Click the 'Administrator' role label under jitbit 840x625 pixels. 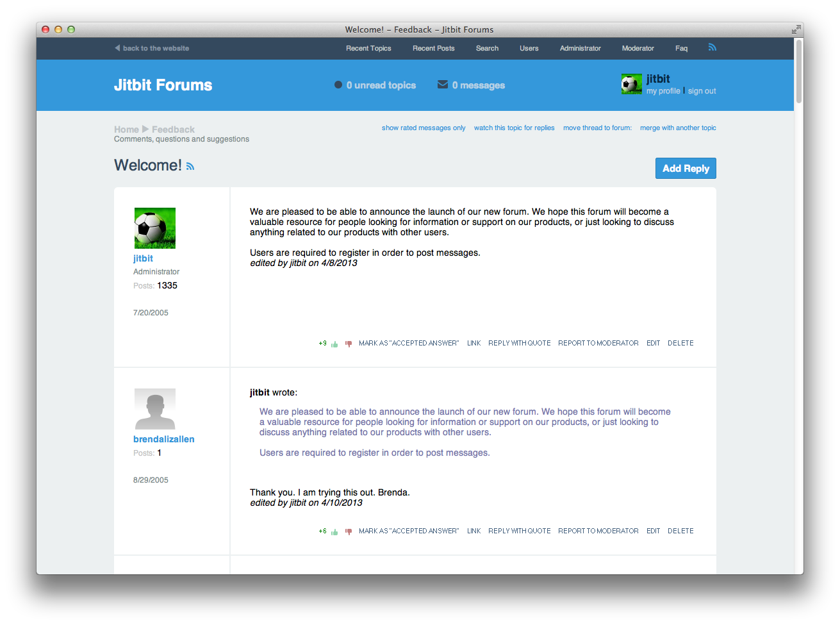156,272
